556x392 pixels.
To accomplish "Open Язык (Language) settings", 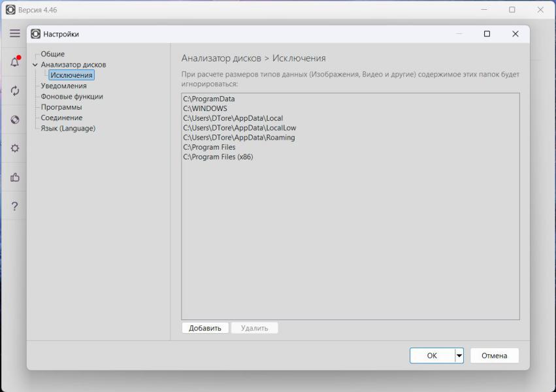I will tap(68, 128).
